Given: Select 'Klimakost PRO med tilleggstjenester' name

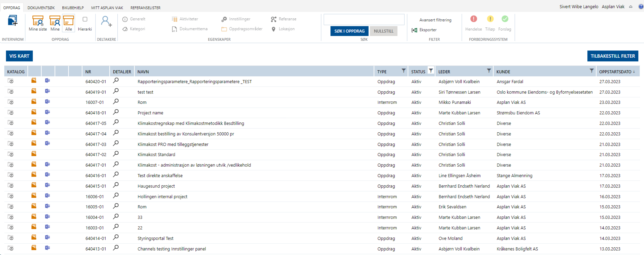Looking at the screenshot, I should 173,144.
